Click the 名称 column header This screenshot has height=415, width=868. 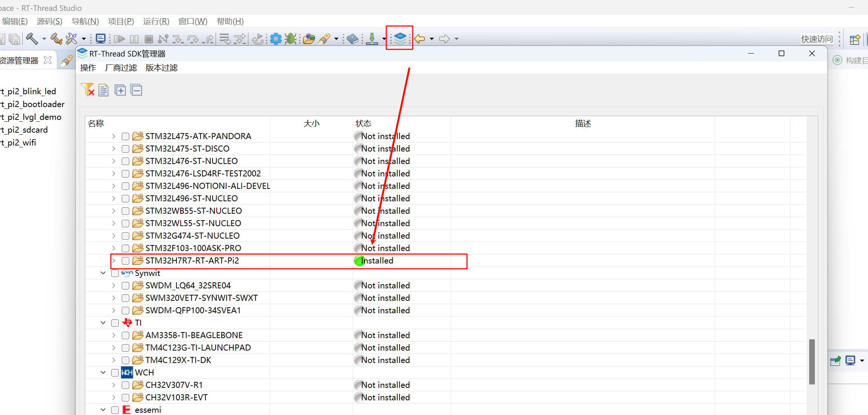click(96, 124)
